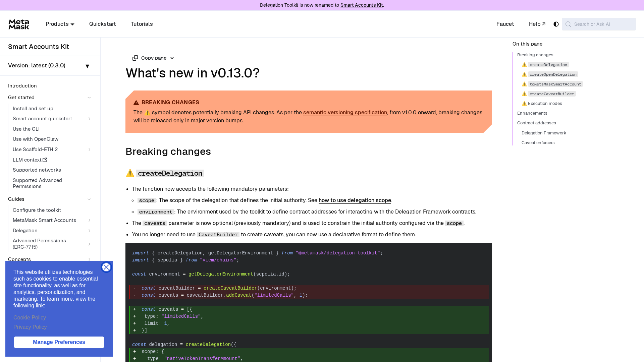Image resolution: width=644 pixels, height=362 pixels.
Task: Open Tutorials in the navbar
Action: pyautogui.click(x=142, y=24)
